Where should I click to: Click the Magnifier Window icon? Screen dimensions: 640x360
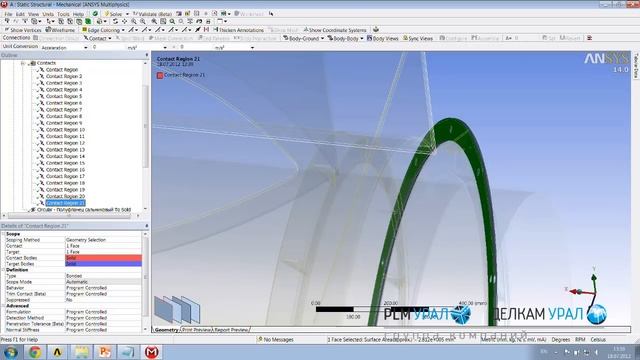(x=163, y=21)
